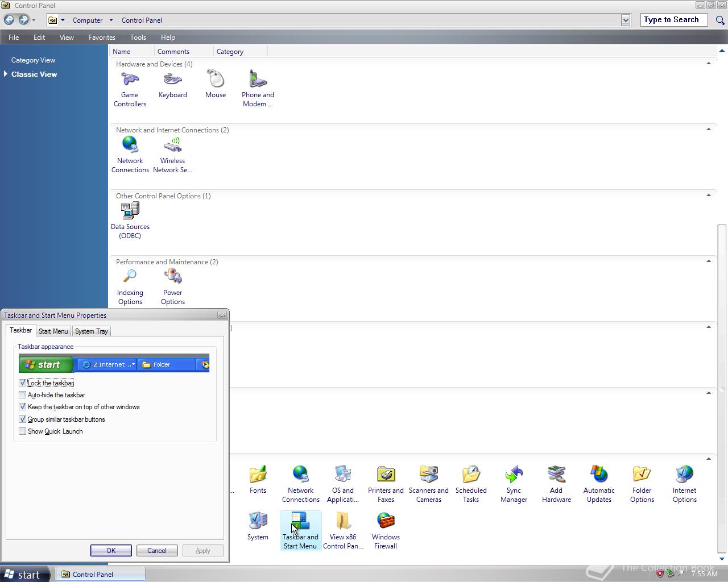Open the File menu
Screen dimensions: 728x582
pyautogui.click(x=14, y=38)
